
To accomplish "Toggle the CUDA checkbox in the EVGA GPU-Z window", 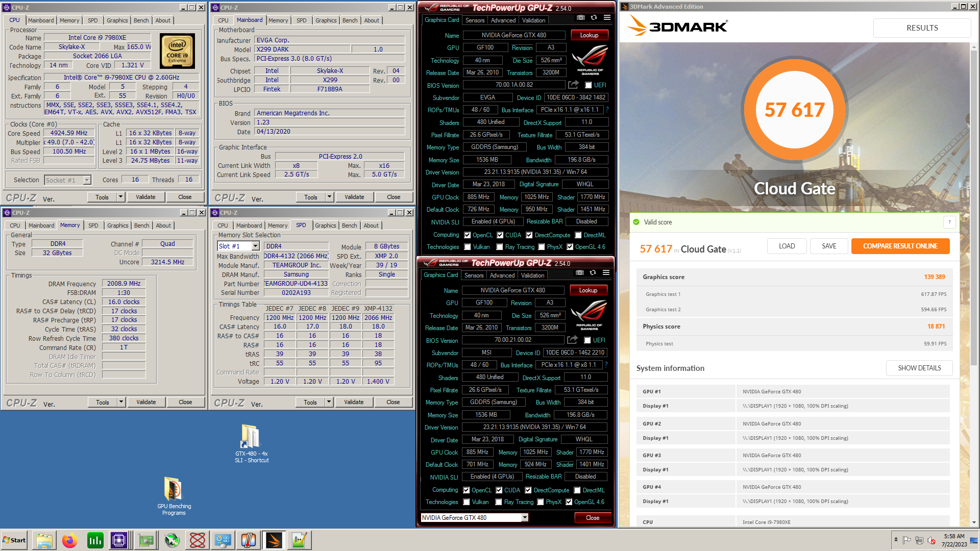I will (x=500, y=235).
